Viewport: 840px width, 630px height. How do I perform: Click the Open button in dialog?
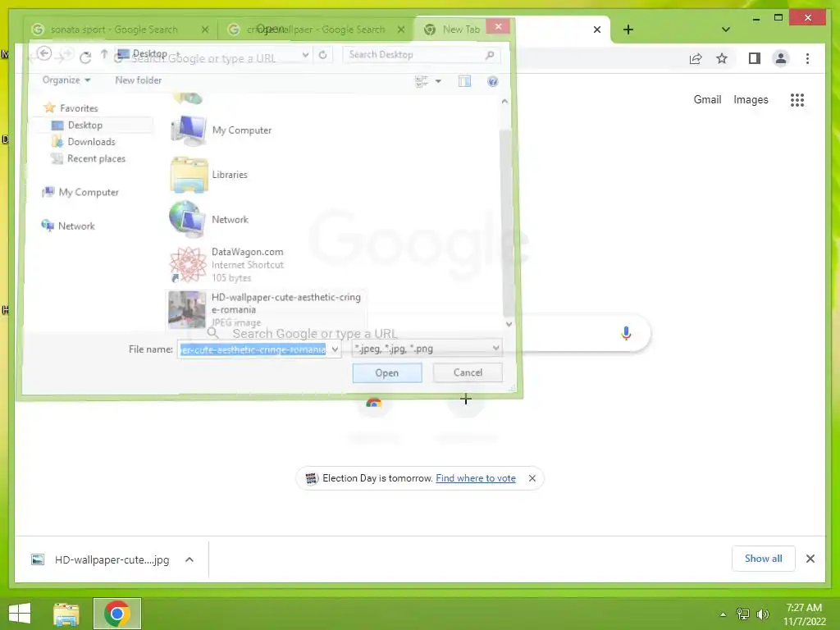pyautogui.click(x=387, y=373)
